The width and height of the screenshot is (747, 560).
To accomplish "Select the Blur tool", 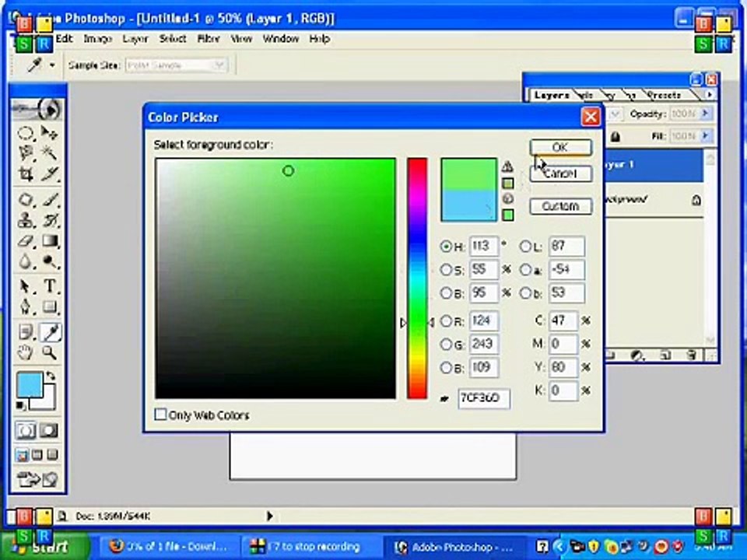I will tap(26, 261).
